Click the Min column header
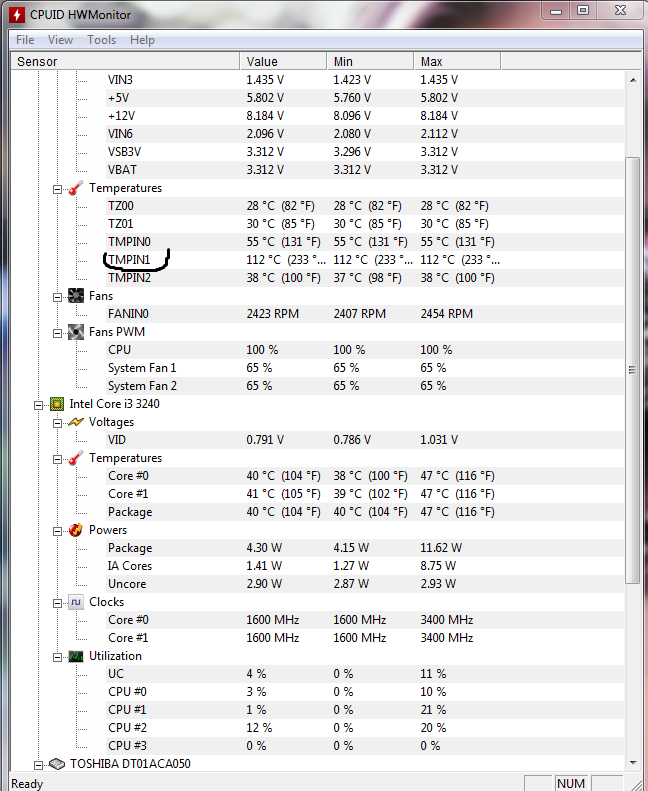This screenshot has height=791, width=648. (370, 62)
